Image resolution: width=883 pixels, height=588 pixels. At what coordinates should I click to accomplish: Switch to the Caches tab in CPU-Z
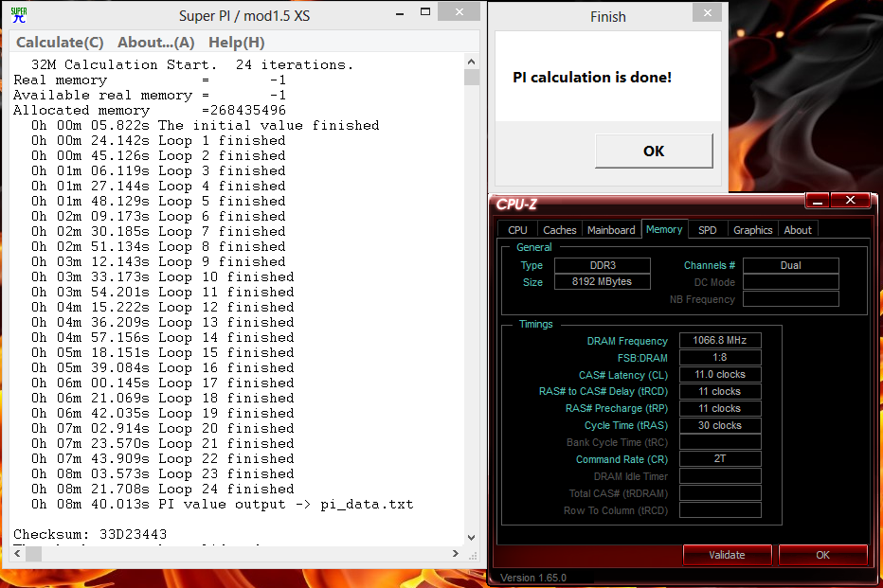coord(559,230)
